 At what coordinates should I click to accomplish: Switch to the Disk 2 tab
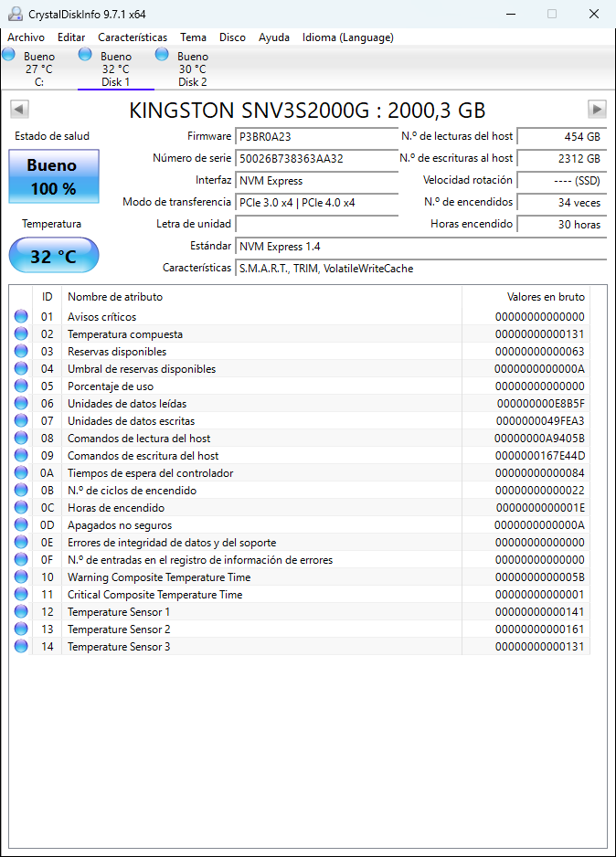click(x=193, y=69)
